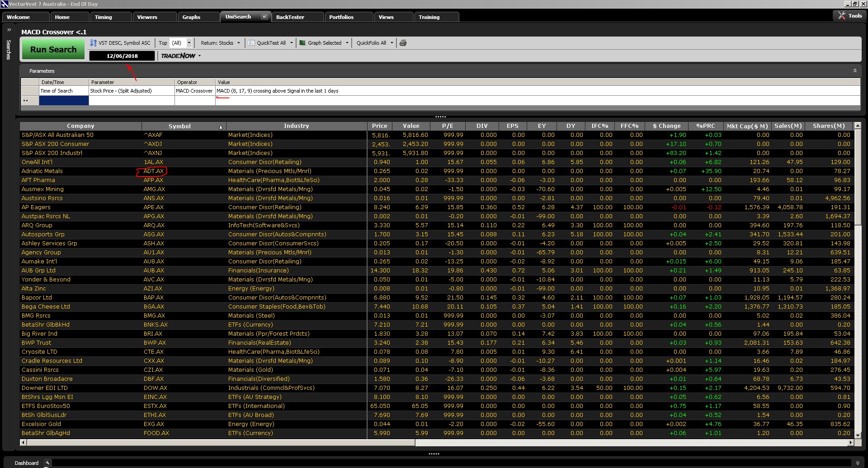Open the Tools menu button

[x=849, y=15]
